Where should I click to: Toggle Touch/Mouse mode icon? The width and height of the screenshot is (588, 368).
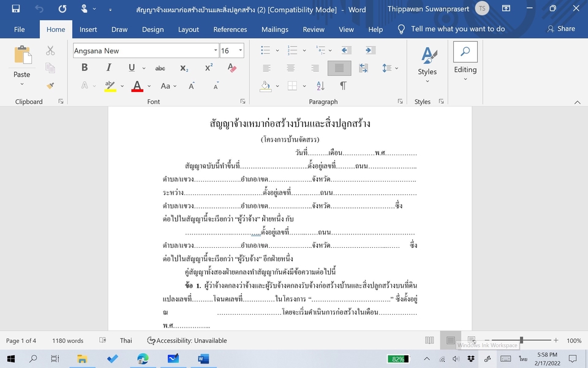85,9
